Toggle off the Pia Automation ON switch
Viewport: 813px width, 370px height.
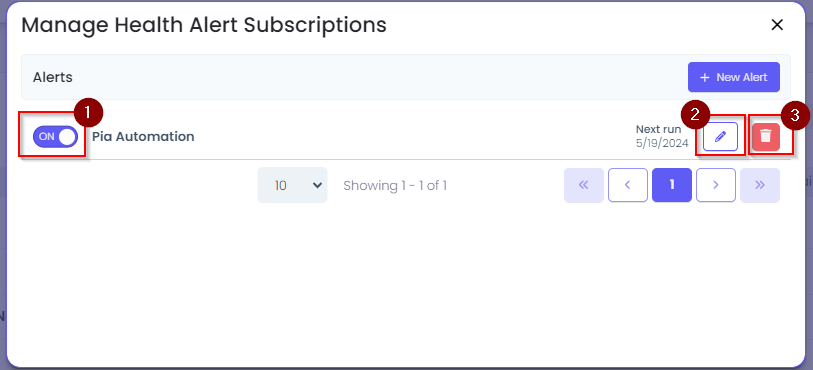click(x=55, y=137)
